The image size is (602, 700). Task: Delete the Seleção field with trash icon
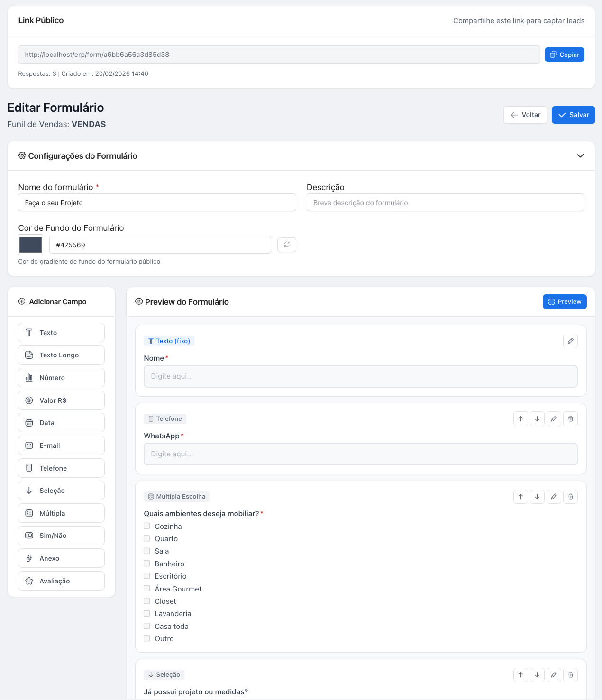point(570,675)
